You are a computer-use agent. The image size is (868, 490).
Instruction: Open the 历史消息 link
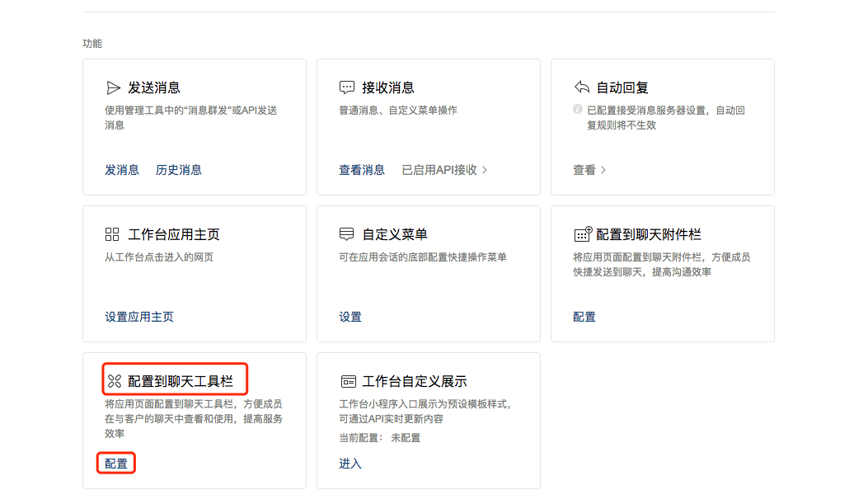click(178, 170)
